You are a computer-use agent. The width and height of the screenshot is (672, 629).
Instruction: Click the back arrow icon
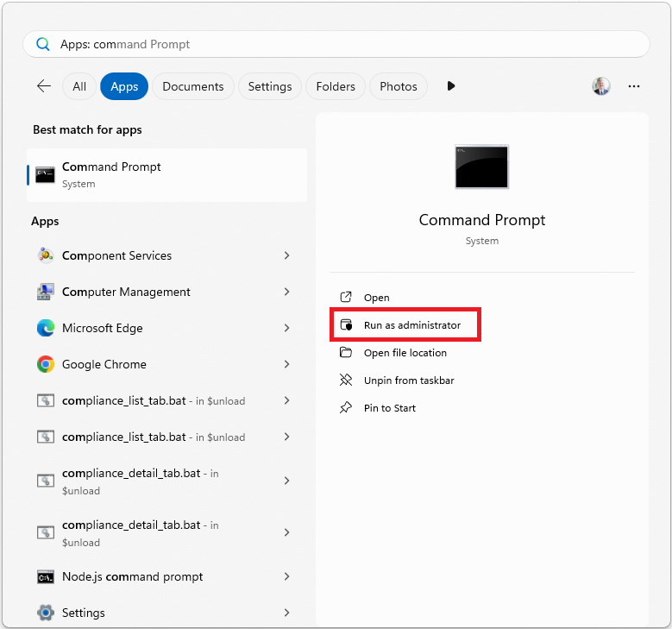click(44, 86)
